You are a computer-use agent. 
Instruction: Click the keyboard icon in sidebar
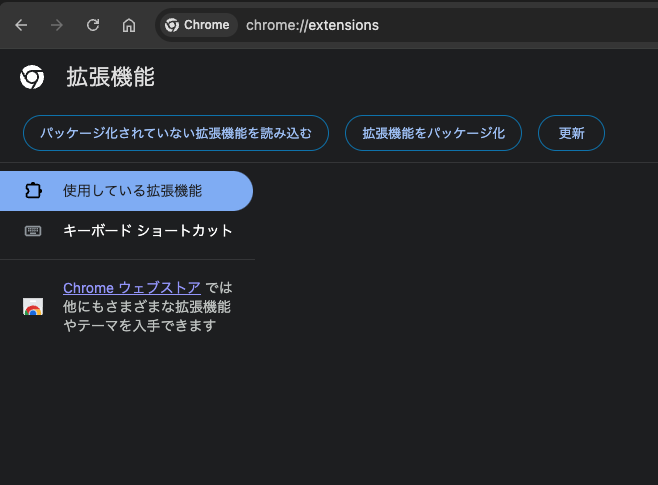tap(33, 231)
